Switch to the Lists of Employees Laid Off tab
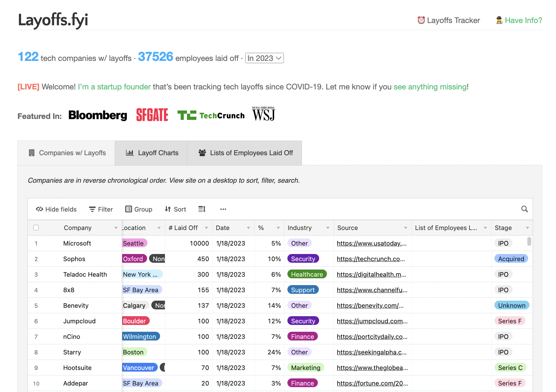Image resolution: width=556 pixels, height=392 pixels. click(x=245, y=153)
